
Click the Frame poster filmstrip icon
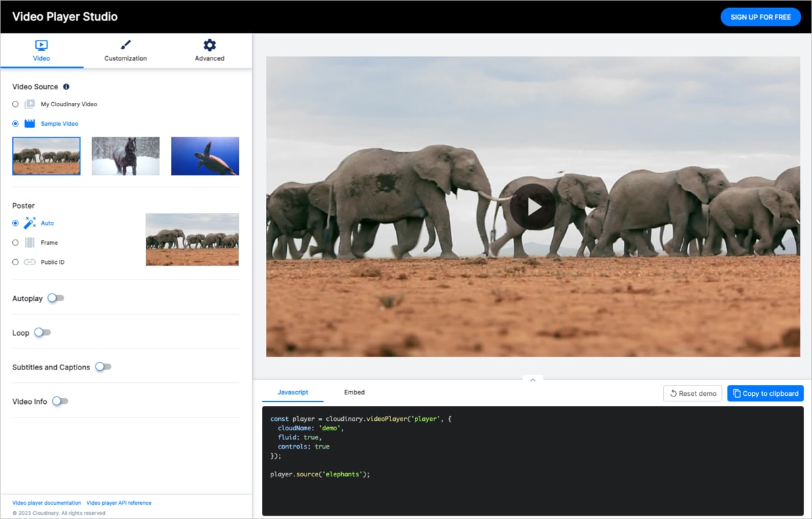pyautogui.click(x=31, y=242)
